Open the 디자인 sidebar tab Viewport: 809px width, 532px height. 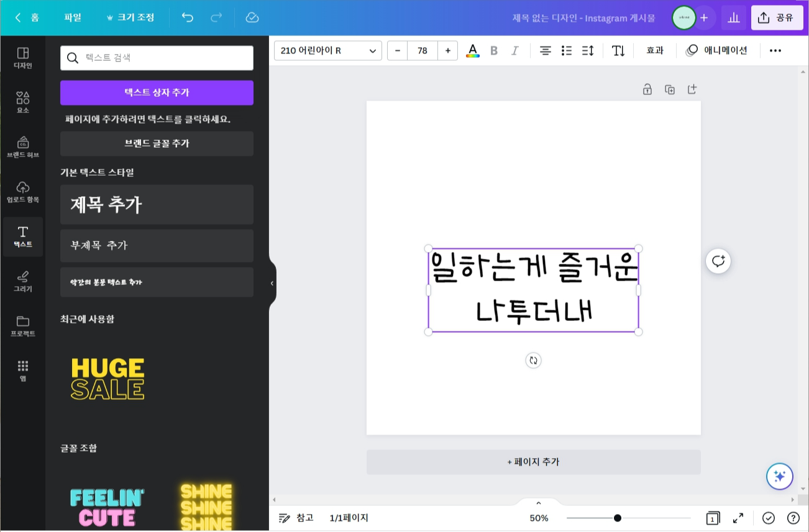click(x=23, y=58)
